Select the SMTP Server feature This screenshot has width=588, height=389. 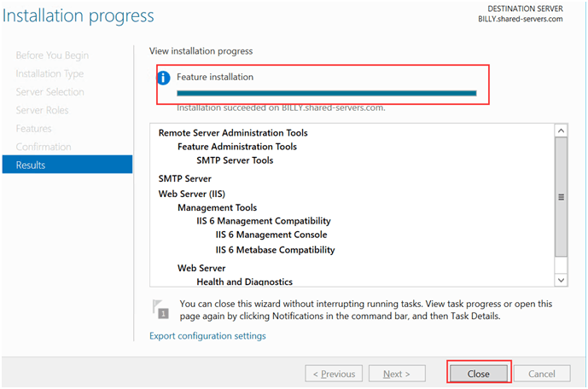pos(184,179)
